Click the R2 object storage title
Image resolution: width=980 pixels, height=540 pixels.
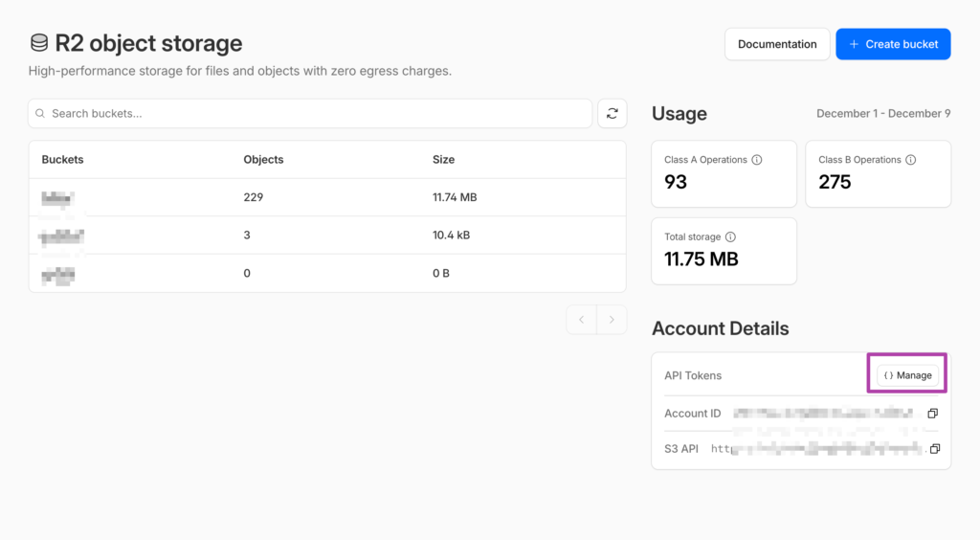pyautogui.click(x=148, y=43)
